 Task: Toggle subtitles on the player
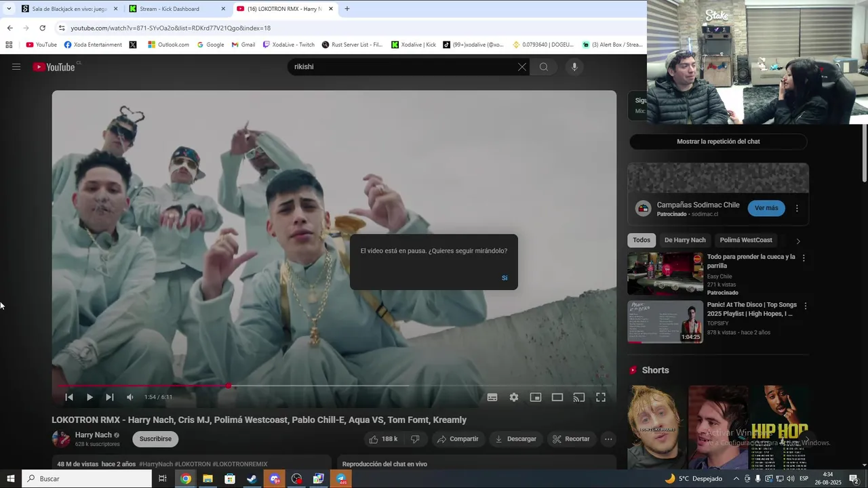(x=492, y=397)
